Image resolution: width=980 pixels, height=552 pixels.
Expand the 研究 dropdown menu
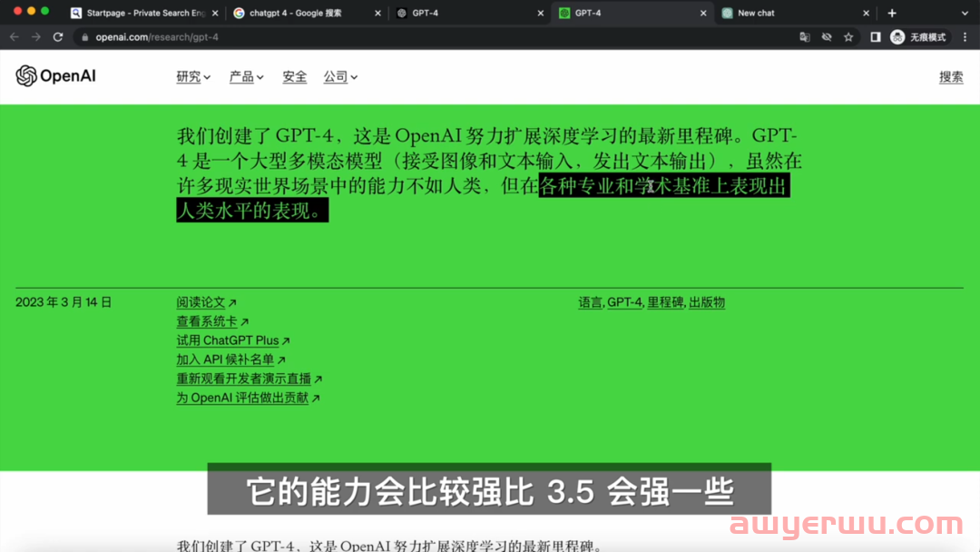193,77
